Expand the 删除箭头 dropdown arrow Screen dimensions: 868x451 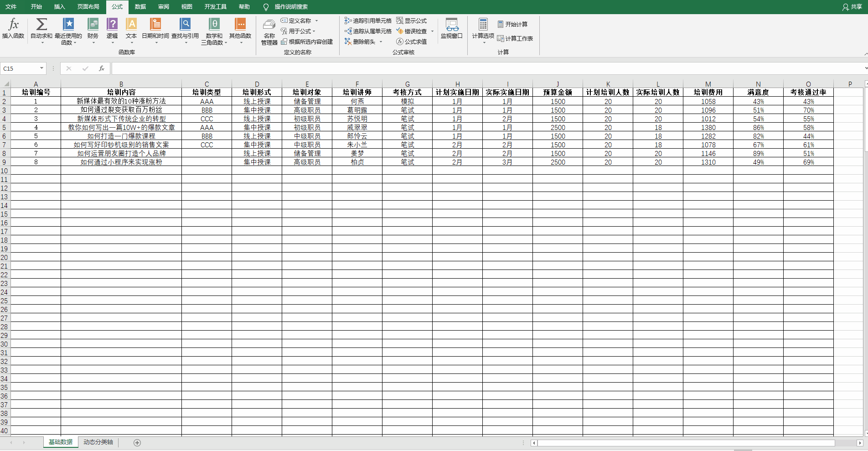coord(381,41)
